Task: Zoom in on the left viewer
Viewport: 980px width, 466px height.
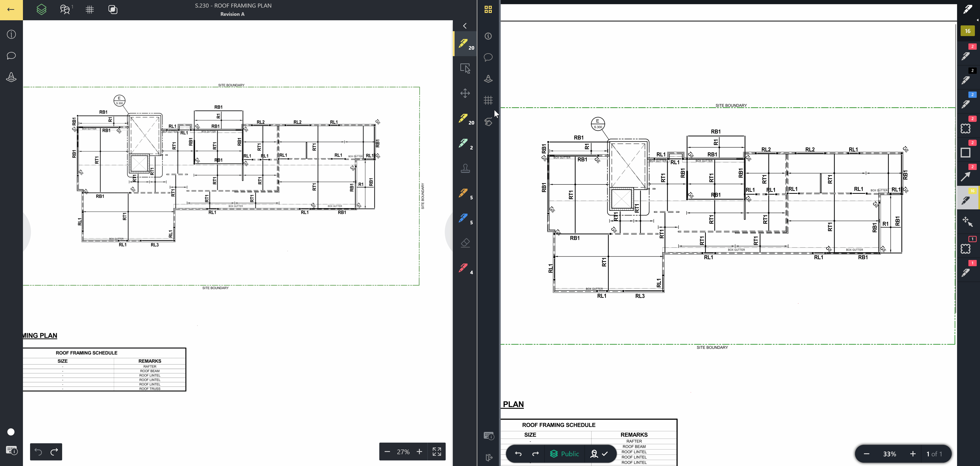Action: [419, 452]
